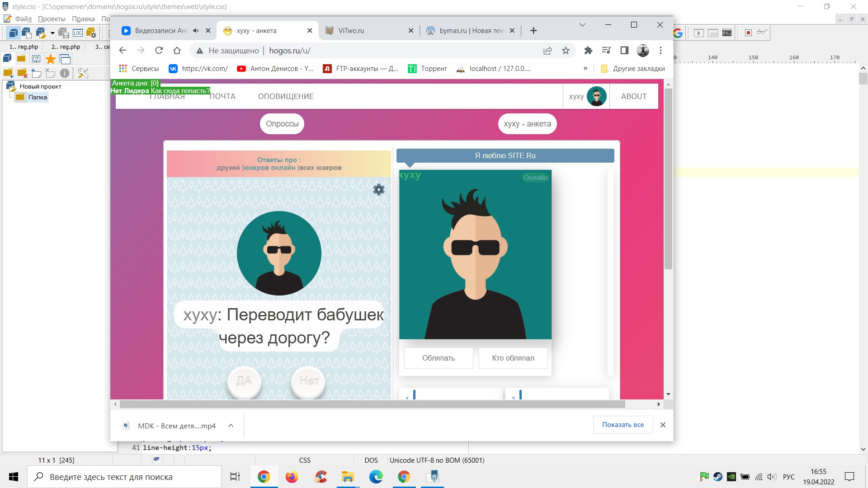This screenshot has height=488, width=868.
Task: Click the gear settings icon in poll panel
Action: point(379,190)
